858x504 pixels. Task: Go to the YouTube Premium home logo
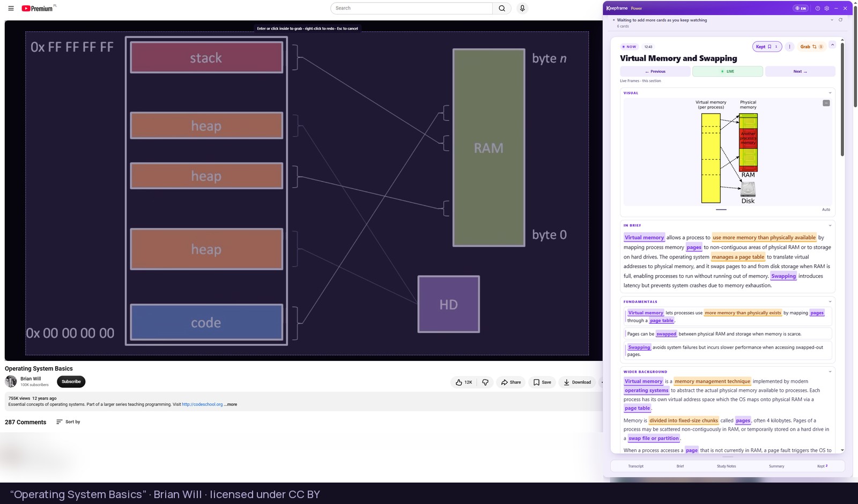point(38,8)
